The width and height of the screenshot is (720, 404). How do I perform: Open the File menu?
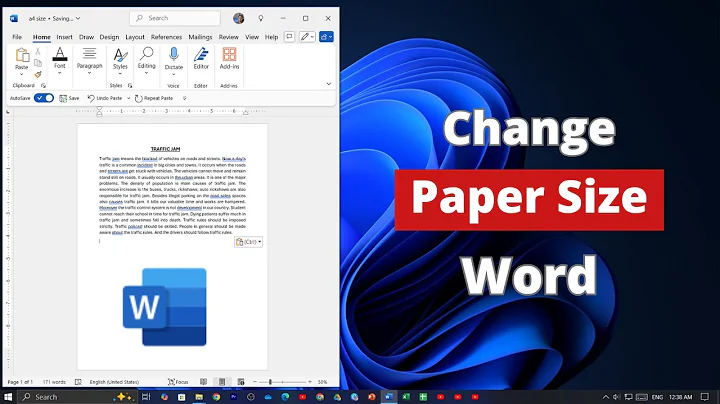(17, 37)
